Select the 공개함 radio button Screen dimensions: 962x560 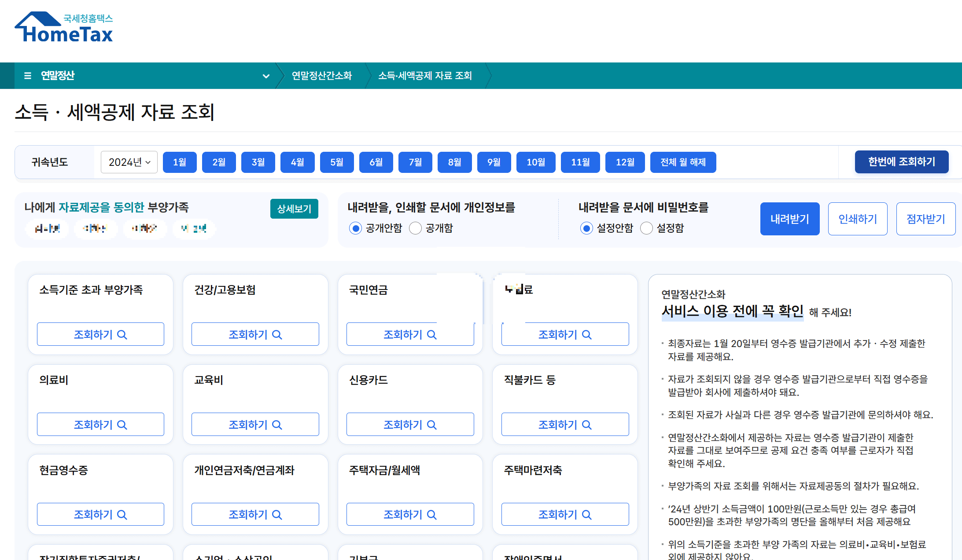pos(415,228)
